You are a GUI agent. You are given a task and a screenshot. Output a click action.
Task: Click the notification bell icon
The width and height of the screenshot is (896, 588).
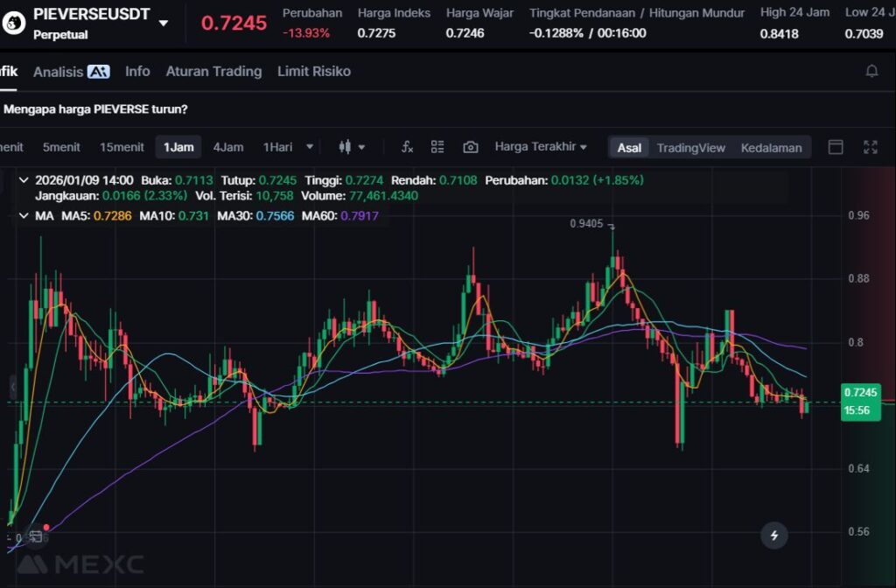tap(871, 72)
